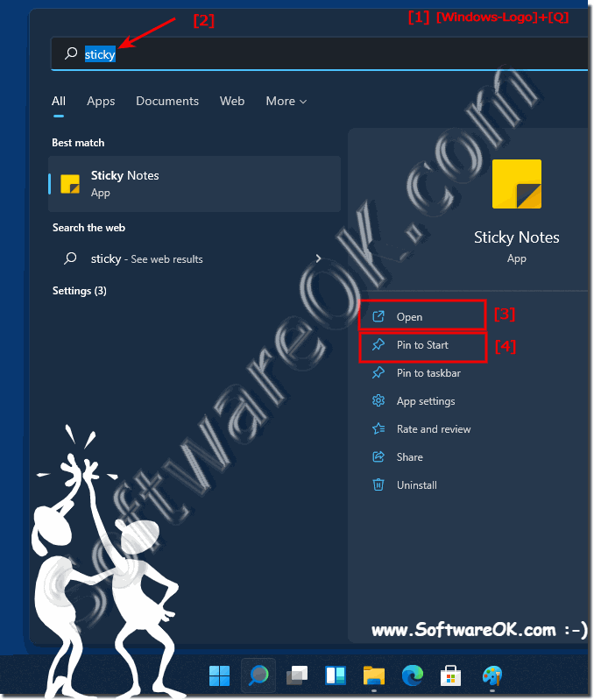This screenshot has width=594, height=700.
Task: Click the search magnifier icon in search box
Action: tap(71, 53)
